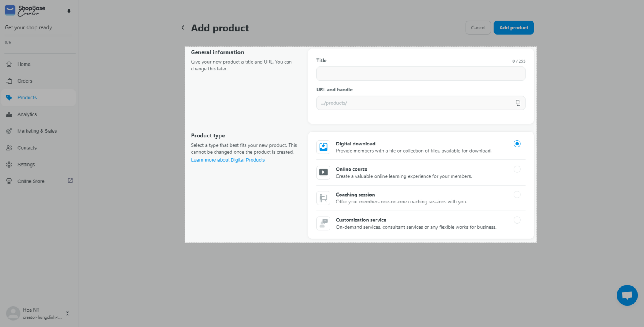Click the Online course video icon
Screen dimensions: 644x327
point(323,172)
